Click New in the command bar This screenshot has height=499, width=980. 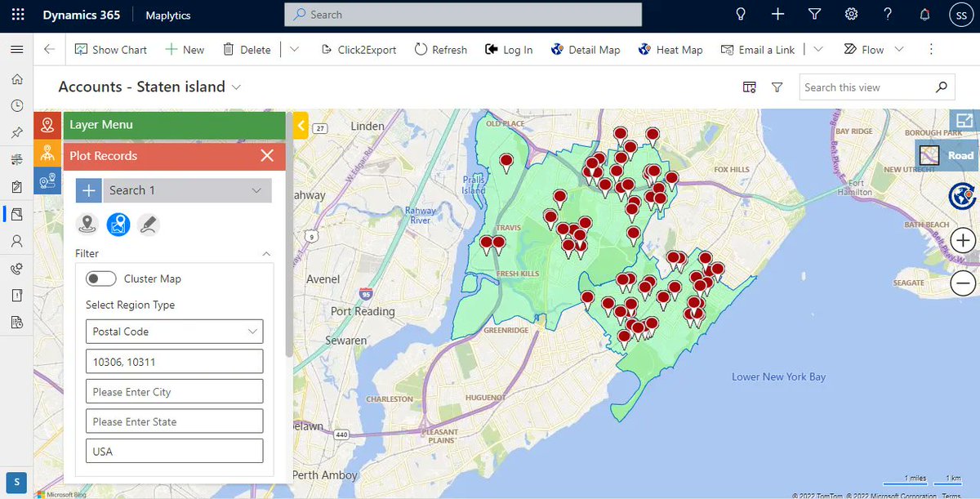pyautogui.click(x=185, y=50)
